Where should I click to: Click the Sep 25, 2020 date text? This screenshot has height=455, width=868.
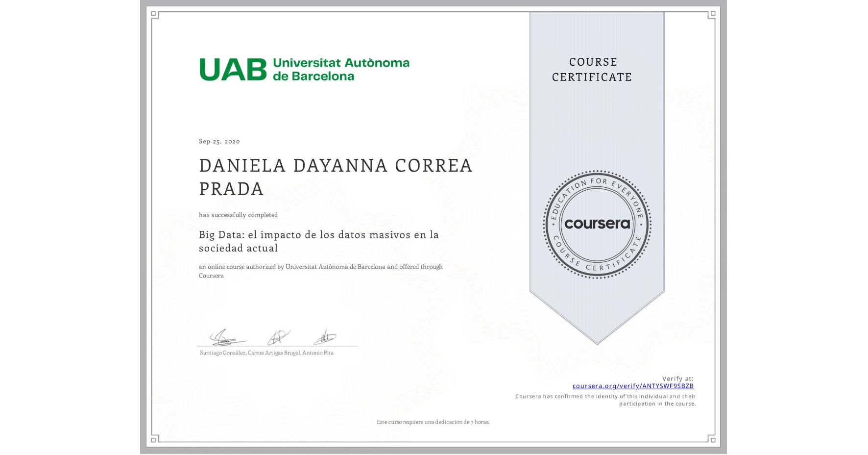point(218,141)
